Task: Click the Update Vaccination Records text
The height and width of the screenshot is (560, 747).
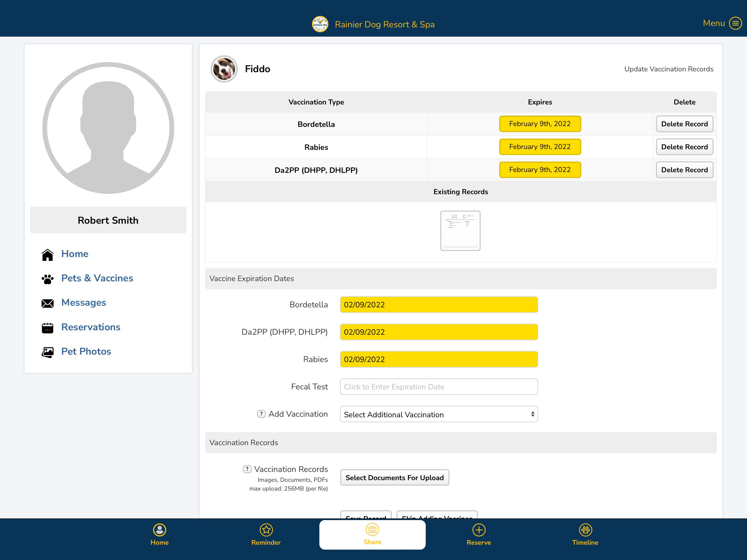Action: [x=669, y=69]
